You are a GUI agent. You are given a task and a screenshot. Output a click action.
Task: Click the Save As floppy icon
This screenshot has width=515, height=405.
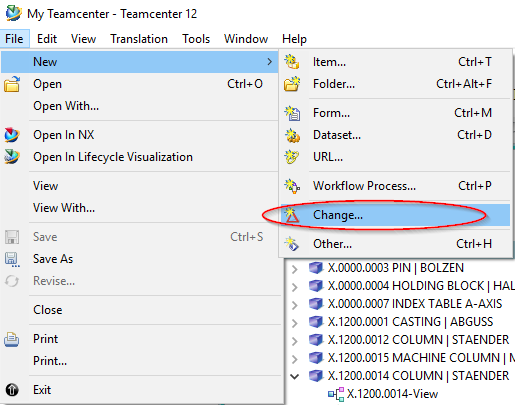tap(12, 259)
